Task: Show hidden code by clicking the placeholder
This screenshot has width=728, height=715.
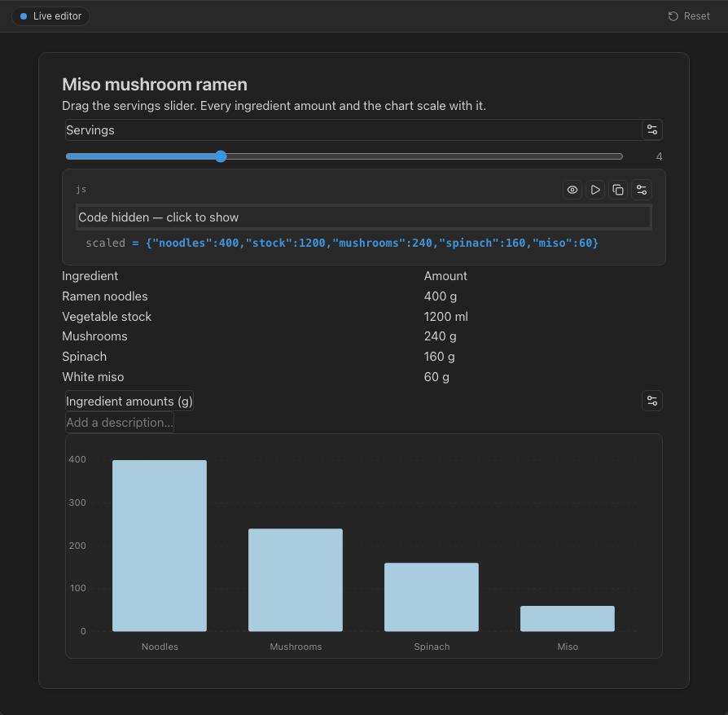Action: [363, 217]
